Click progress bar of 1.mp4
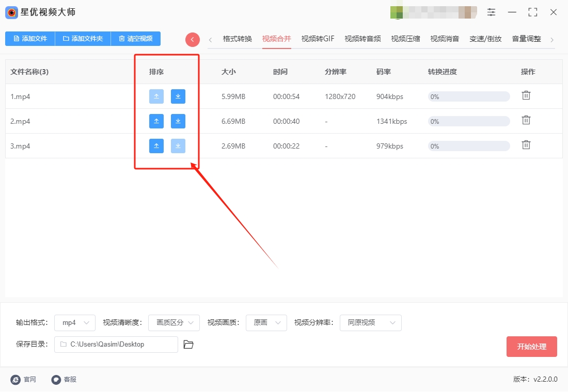 coord(469,96)
